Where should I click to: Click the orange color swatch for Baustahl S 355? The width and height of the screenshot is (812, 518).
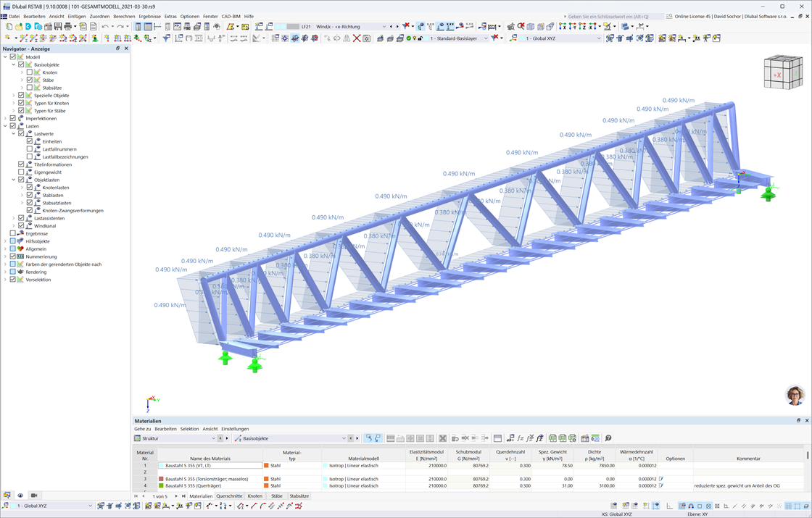pyautogui.click(x=267, y=466)
